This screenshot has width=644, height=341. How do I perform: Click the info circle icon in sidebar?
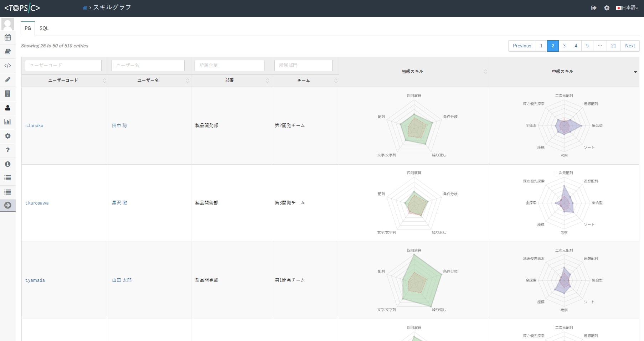[7, 164]
